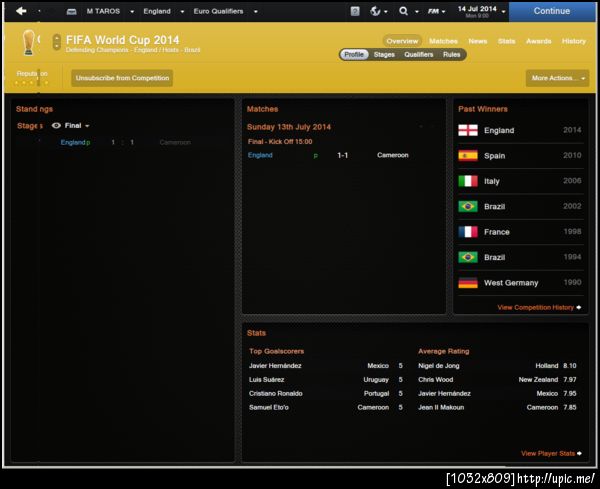Viewport: 600px width, 489px height.
Task: Click the globe world icon
Action: coord(375,11)
